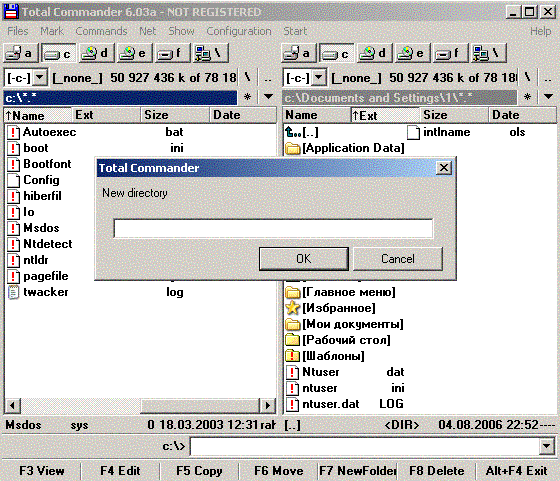Open network neighborhood in right panel
Image resolution: width=560 pixels, height=481 pixels.
click(488, 54)
